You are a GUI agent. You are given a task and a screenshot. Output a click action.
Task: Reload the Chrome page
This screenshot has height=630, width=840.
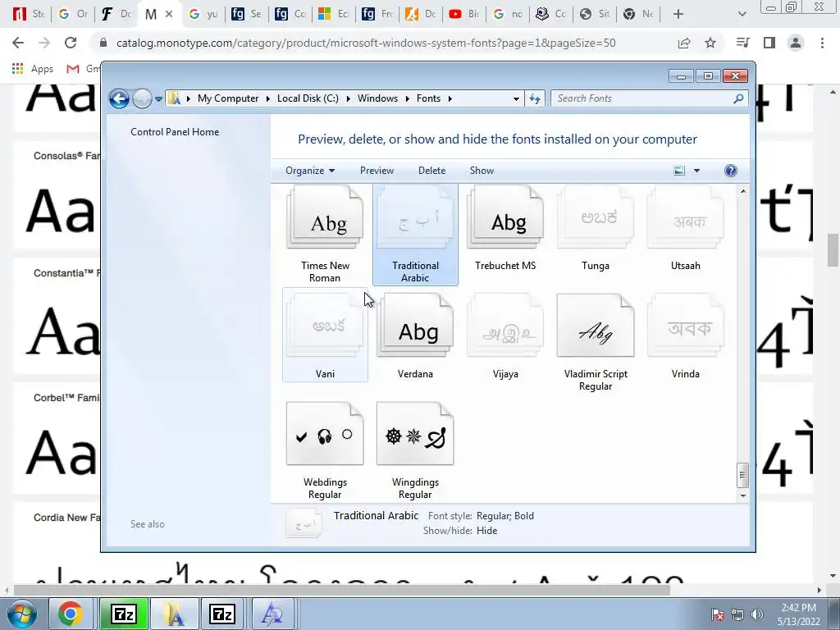(71, 43)
